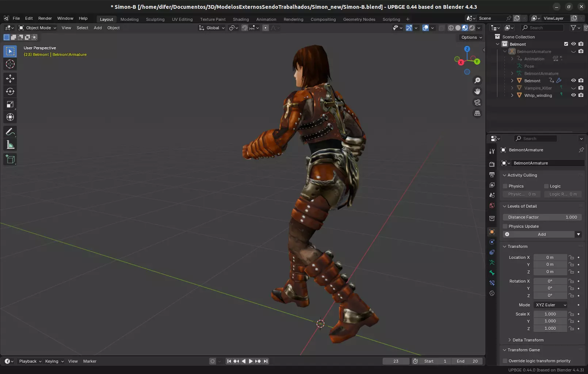Select the Select Box tool
The image size is (588, 374).
point(10,51)
